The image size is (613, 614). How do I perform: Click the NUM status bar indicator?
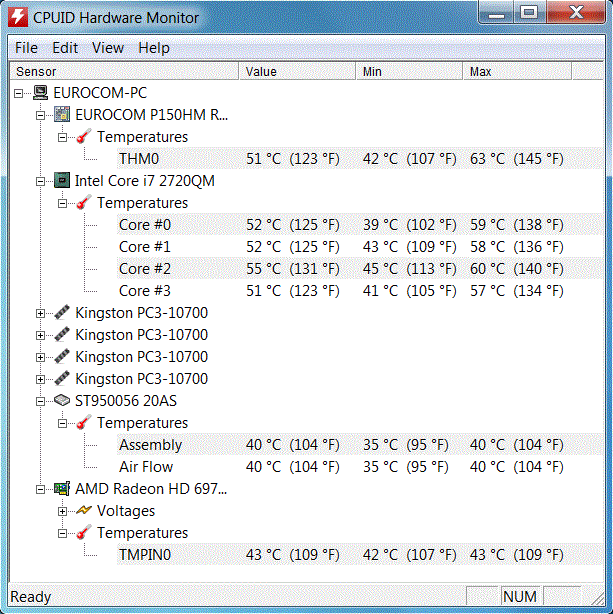[x=520, y=596]
